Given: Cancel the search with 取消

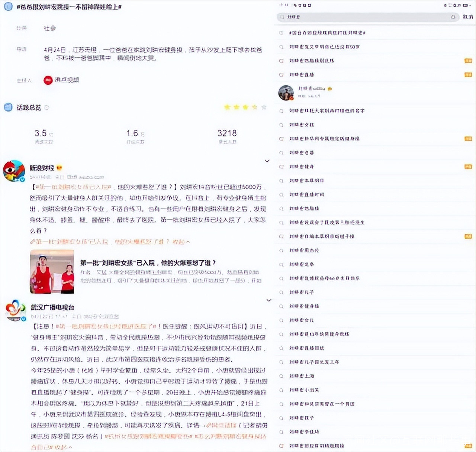Looking at the screenshot, I should [468, 17].
